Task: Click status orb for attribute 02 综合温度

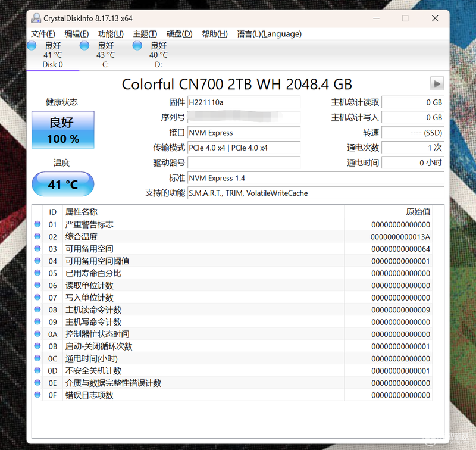Action: click(37, 236)
